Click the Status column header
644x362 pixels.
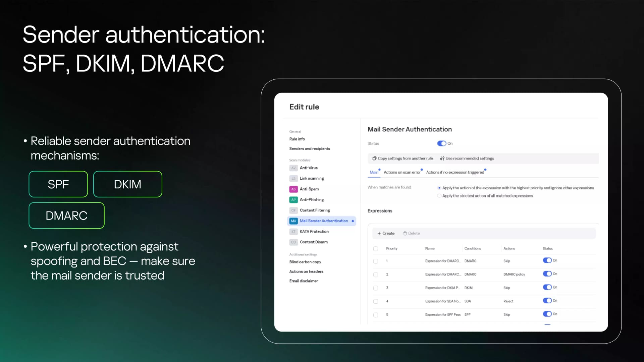click(547, 249)
